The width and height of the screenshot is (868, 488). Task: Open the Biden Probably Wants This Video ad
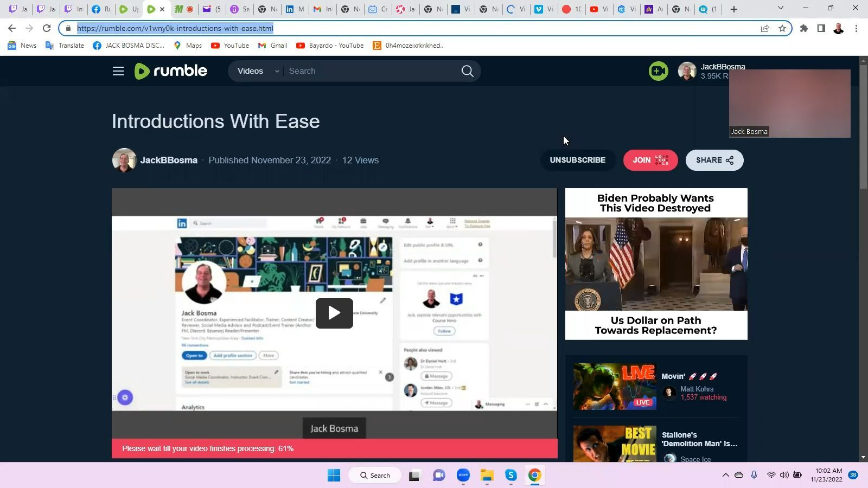pos(656,264)
